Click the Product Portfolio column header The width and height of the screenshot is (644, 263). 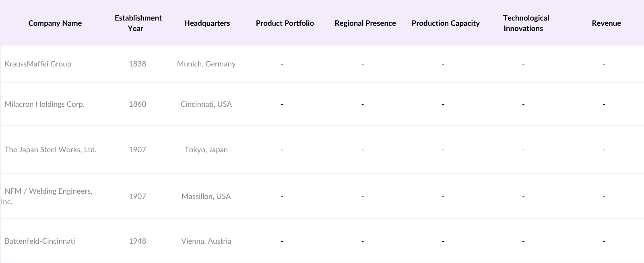pos(285,23)
